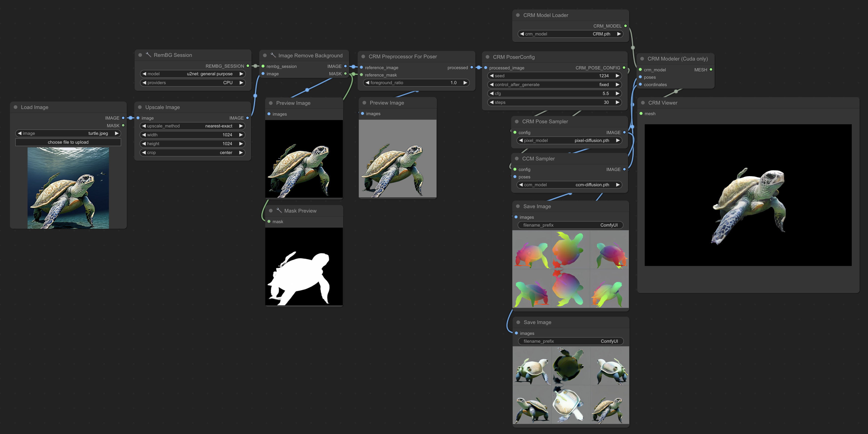This screenshot has width=868, height=434.
Task: Click the Upscale Image node title bar
Action: [x=162, y=107]
